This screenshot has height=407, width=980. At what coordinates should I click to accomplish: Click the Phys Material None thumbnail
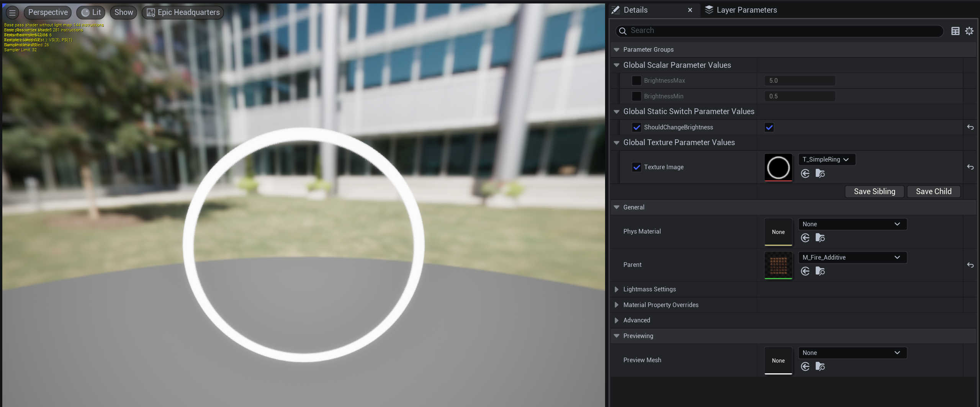pyautogui.click(x=778, y=232)
